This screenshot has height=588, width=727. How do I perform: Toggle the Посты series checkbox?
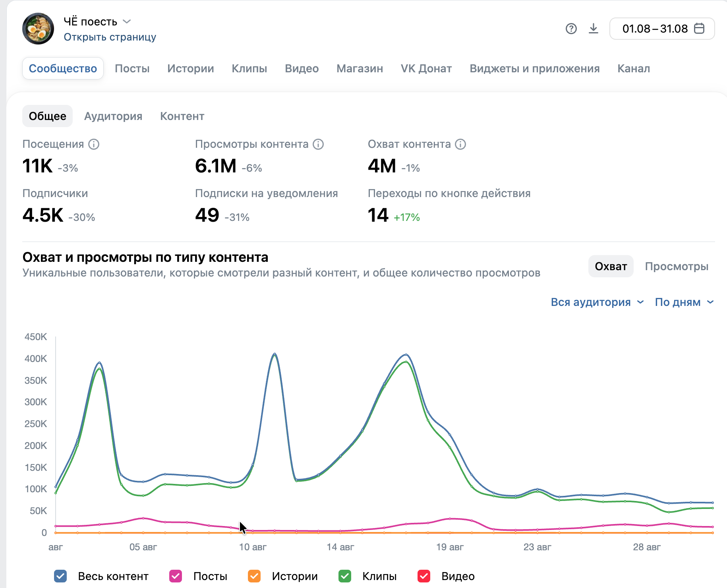pos(176,576)
